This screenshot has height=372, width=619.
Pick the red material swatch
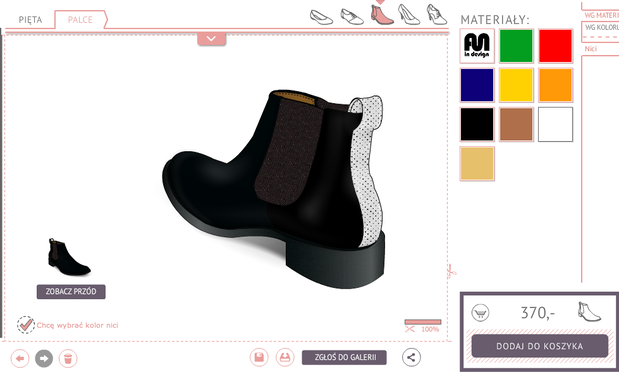[555, 46]
